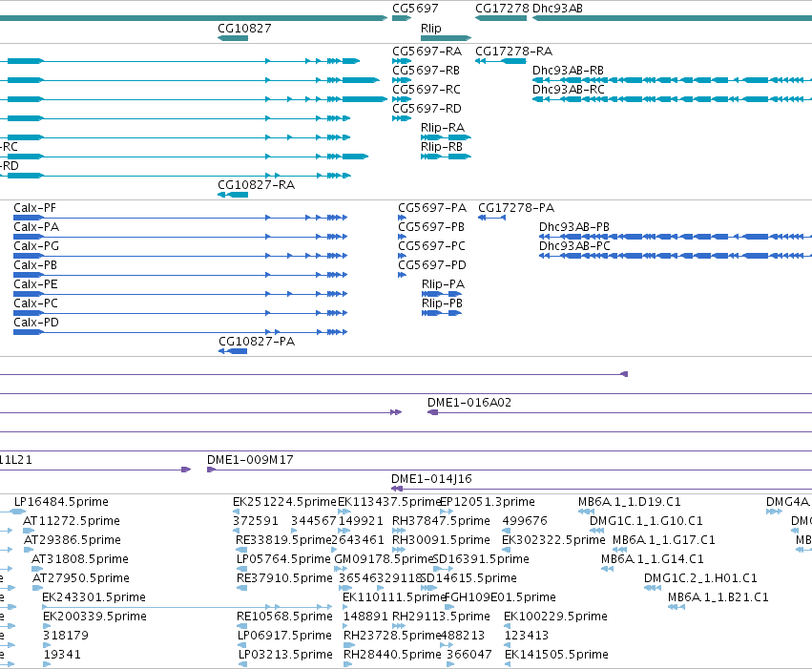Click the CG17278 gene label
The width and height of the screenshot is (812, 669).
(502, 9)
